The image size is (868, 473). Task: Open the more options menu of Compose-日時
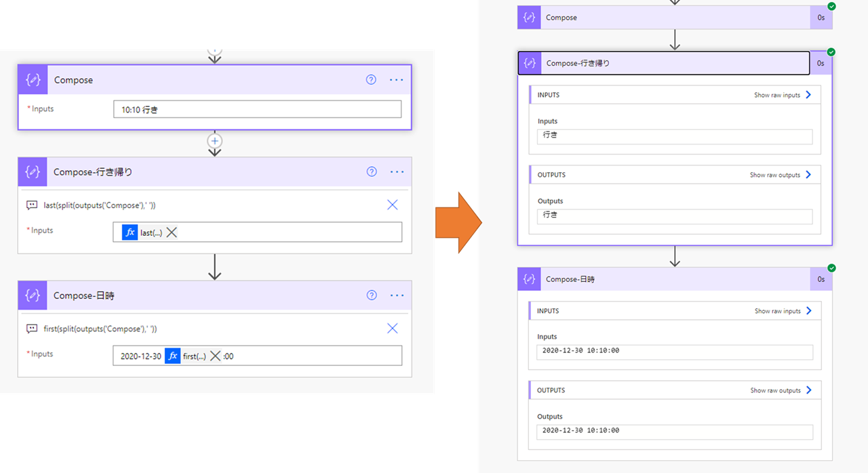click(397, 295)
